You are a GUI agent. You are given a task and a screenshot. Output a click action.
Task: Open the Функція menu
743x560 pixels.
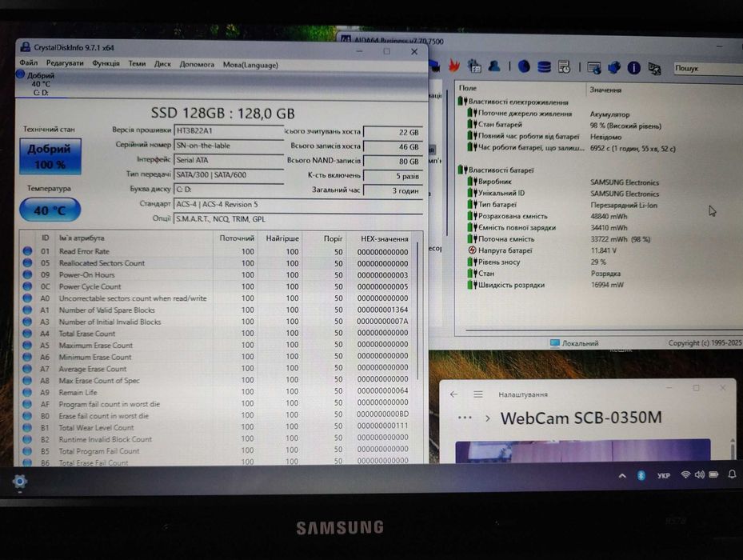[x=106, y=63]
